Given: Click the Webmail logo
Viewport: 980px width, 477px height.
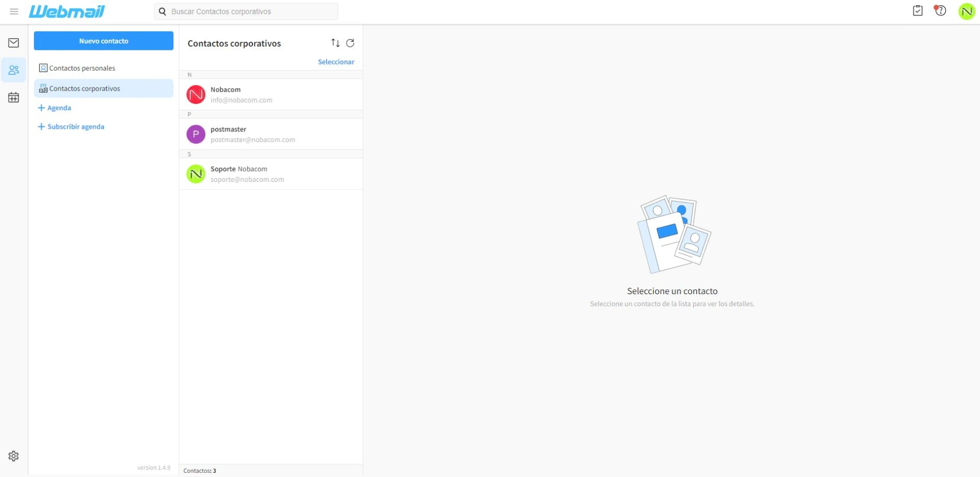Looking at the screenshot, I should tap(67, 12).
